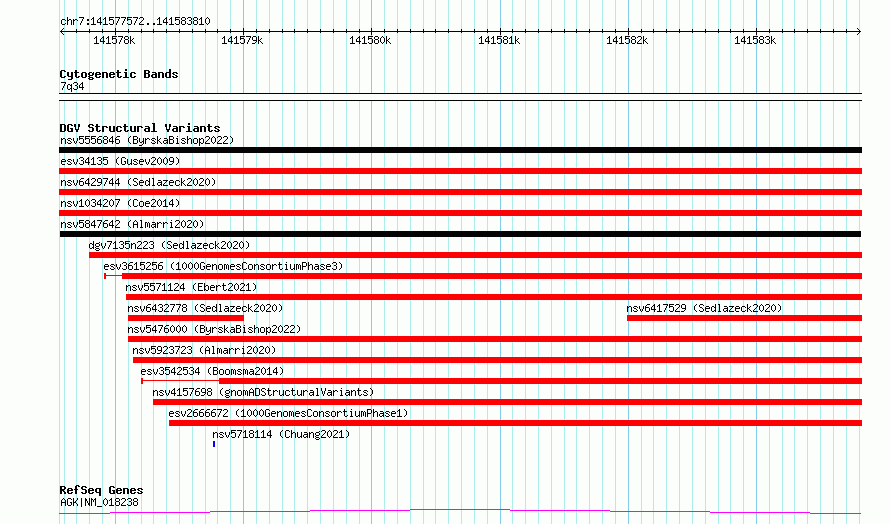The height and width of the screenshot is (524, 890).
Task: Open nsv5847642 (Almarri2020) variant label
Action: (x=132, y=224)
